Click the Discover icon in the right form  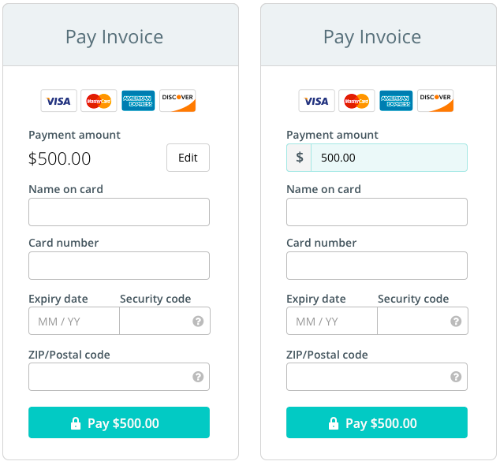point(436,101)
